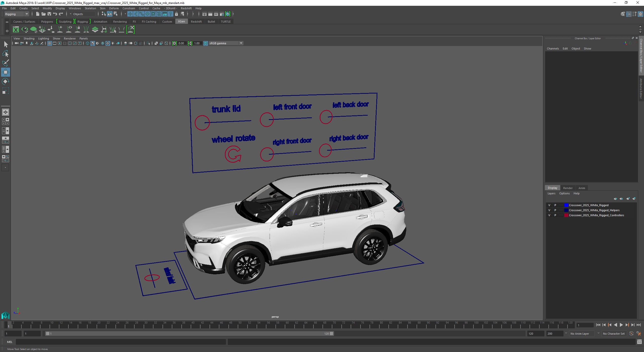Image resolution: width=644 pixels, height=352 pixels.
Task: Click step forward one frame button
Action: coord(633,325)
